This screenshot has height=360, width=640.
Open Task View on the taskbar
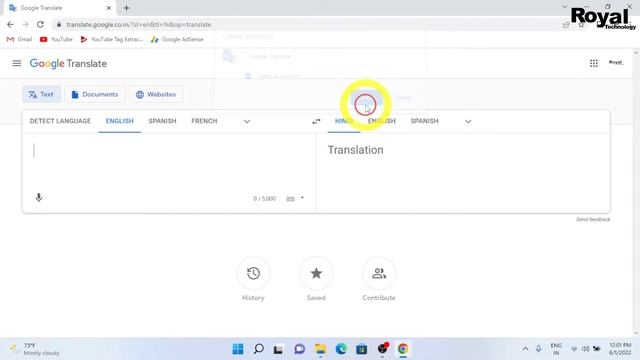click(x=278, y=349)
